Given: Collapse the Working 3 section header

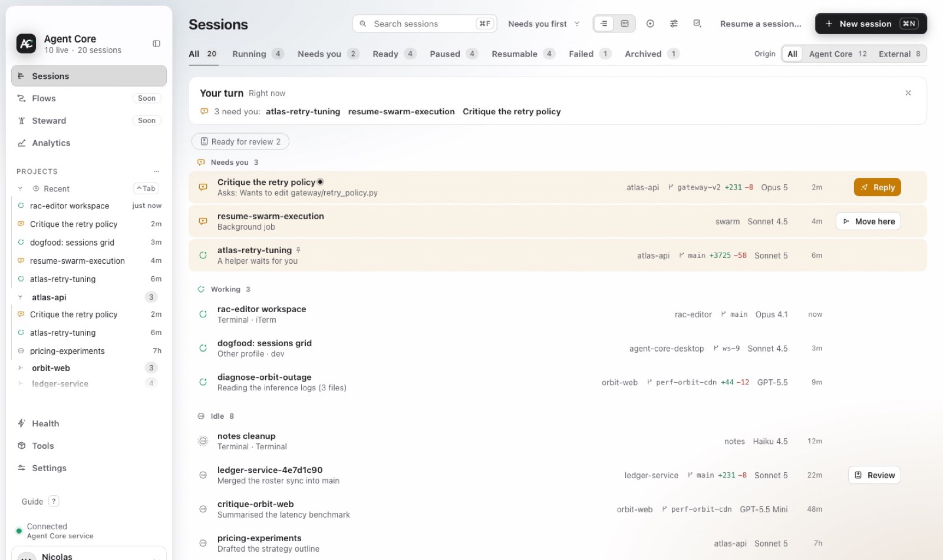Looking at the screenshot, I should coord(224,289).
